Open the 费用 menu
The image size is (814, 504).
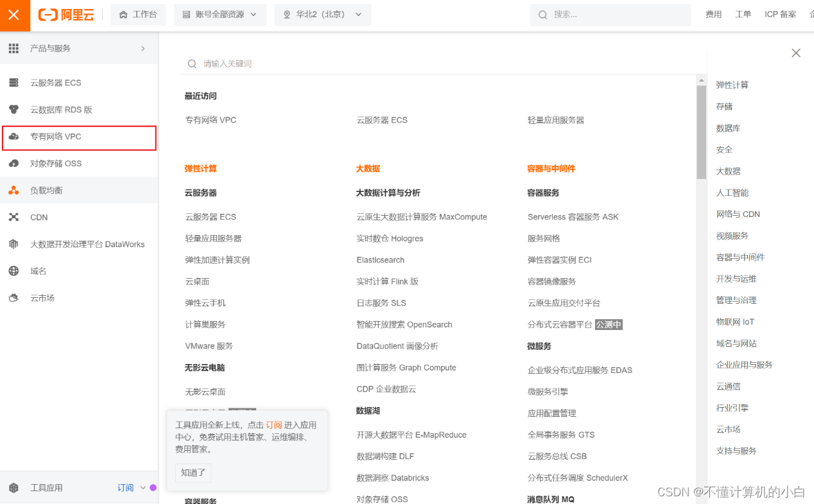tap(714, 15)
